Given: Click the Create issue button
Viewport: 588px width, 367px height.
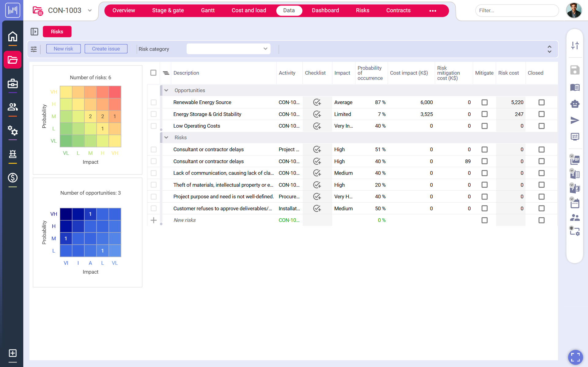Looking at the screenshot, I should click(x=106, y=49).
